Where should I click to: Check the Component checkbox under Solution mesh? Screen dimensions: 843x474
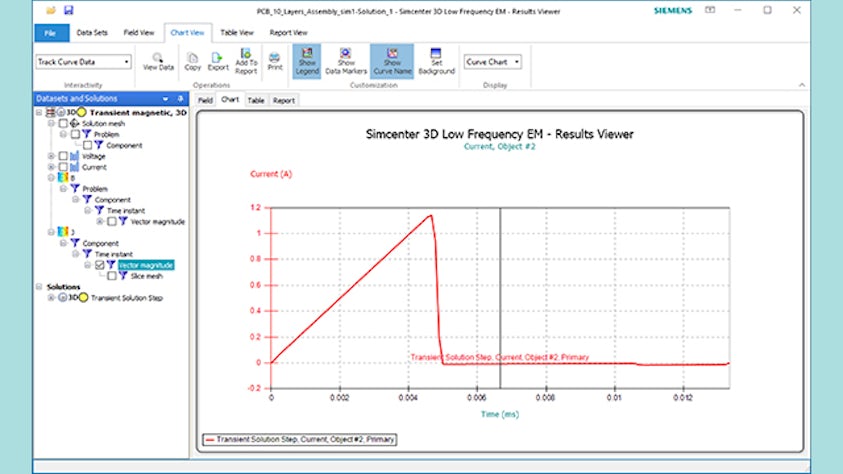click(87, 145)
